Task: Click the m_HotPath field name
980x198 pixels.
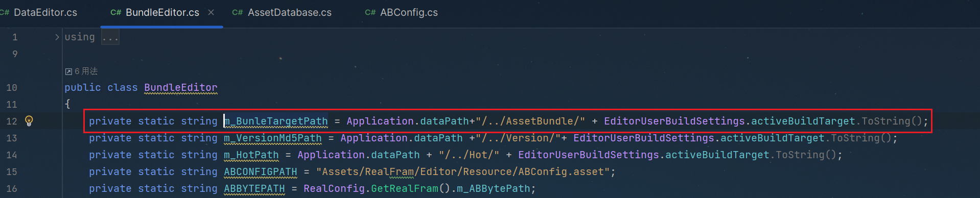Action: tap(251, 155)
